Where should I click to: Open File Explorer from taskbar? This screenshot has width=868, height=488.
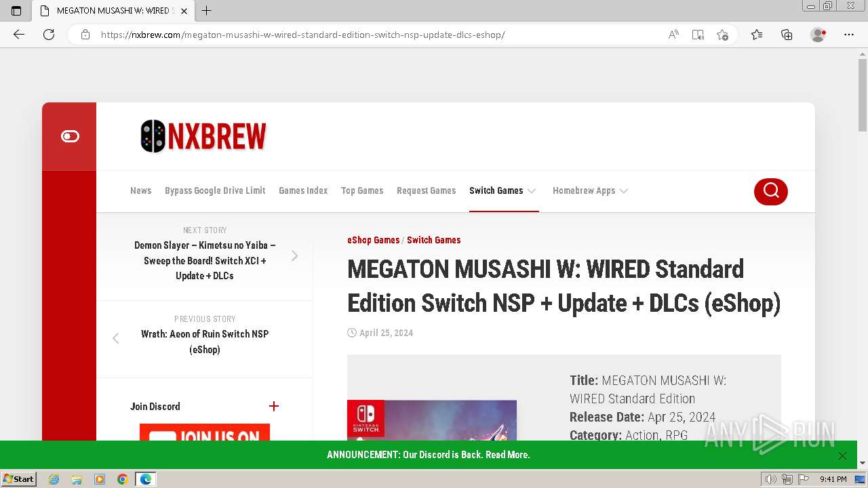[77, 479]
